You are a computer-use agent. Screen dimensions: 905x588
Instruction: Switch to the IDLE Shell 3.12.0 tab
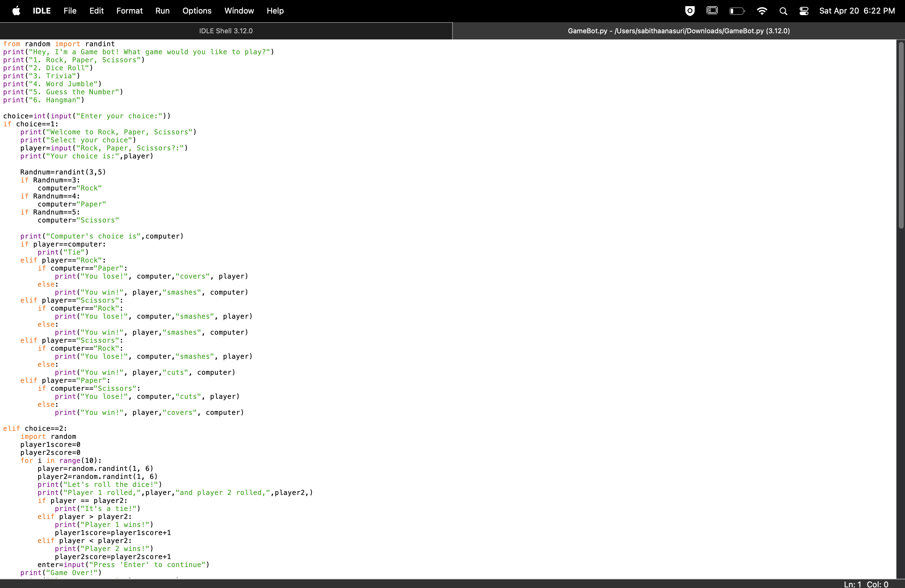[226, 31]
